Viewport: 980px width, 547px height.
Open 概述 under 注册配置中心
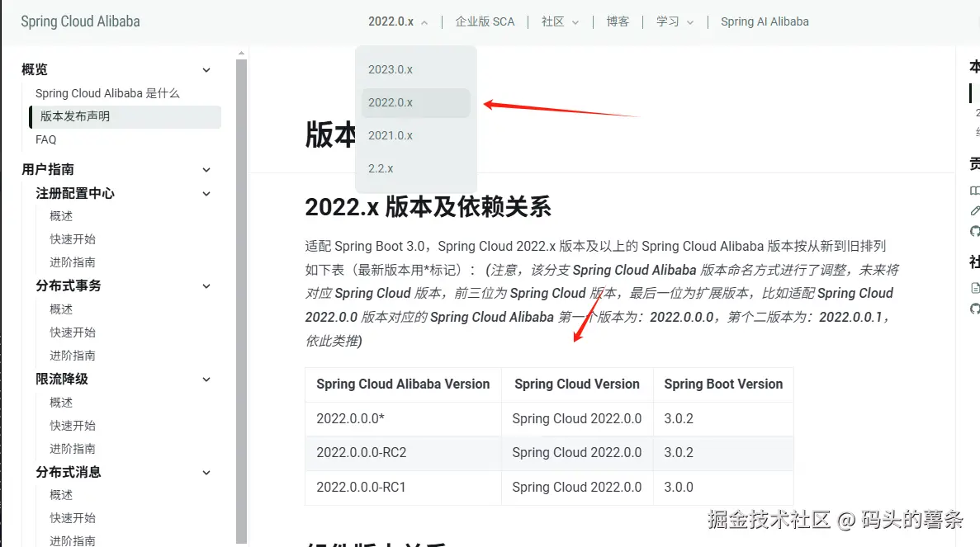(x=61, y=216)
